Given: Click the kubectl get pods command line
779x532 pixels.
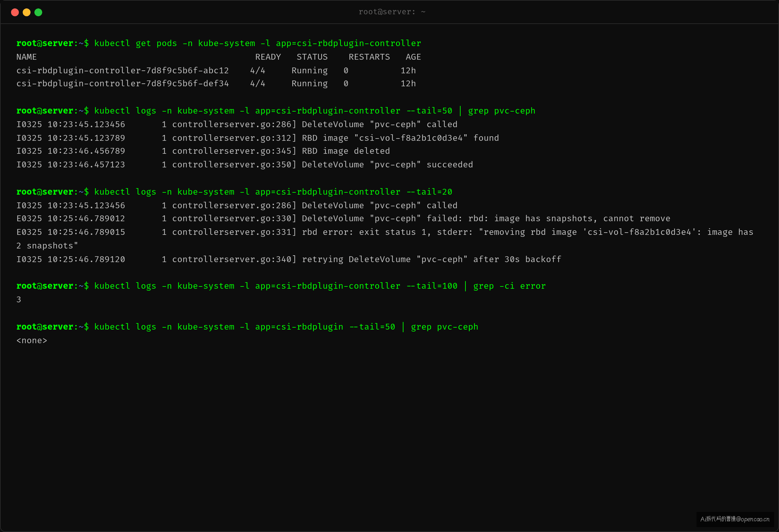Looking at the screenshot, I should [218, 43].
